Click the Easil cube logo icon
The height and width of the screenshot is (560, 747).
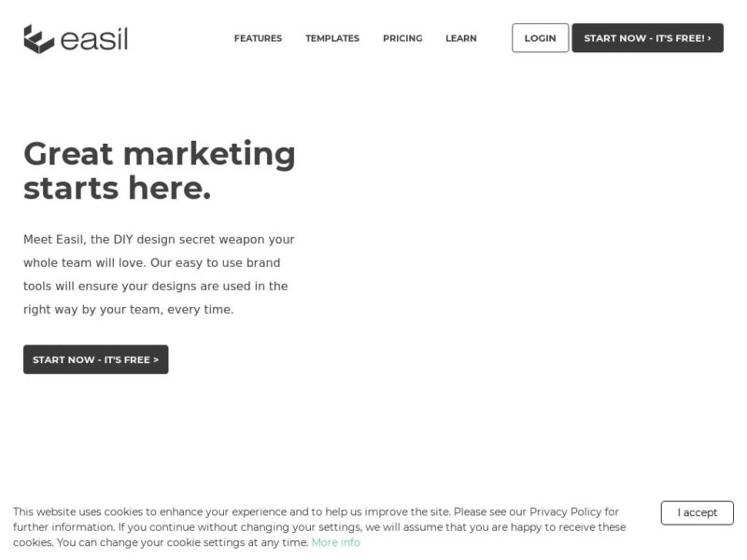pos(38,39)
